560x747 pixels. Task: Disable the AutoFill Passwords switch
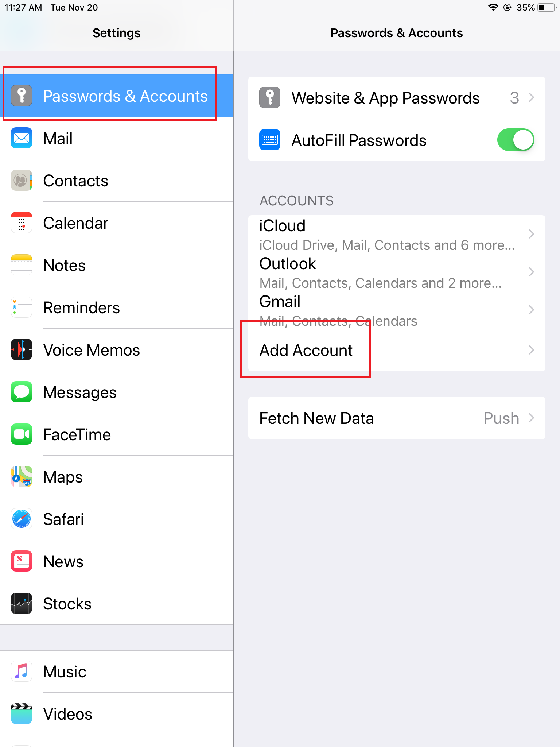tap(516, 140)
